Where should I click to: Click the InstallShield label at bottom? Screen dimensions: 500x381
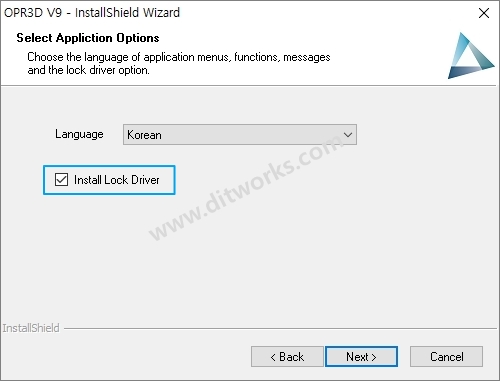pos(31,328)
